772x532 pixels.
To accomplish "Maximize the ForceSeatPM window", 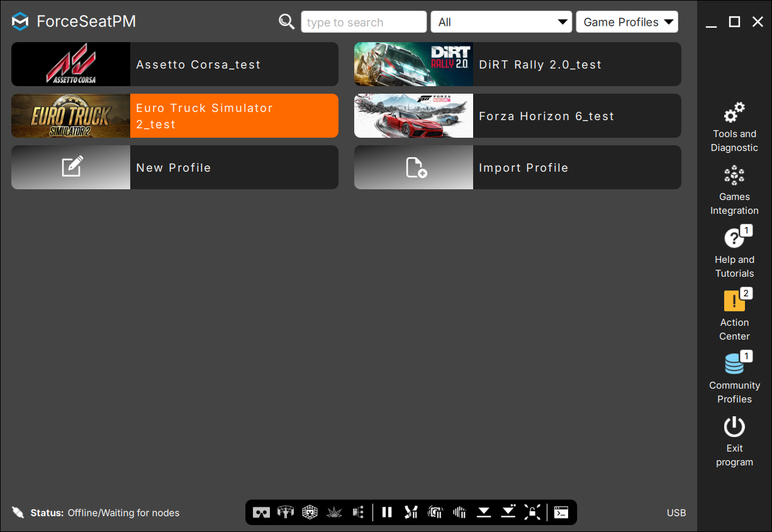I will click(734, 22).
